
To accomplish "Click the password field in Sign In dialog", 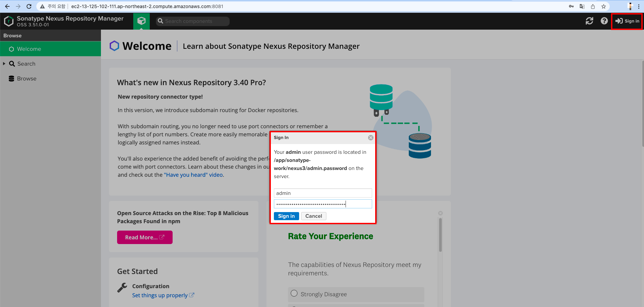I will point(323,204).
